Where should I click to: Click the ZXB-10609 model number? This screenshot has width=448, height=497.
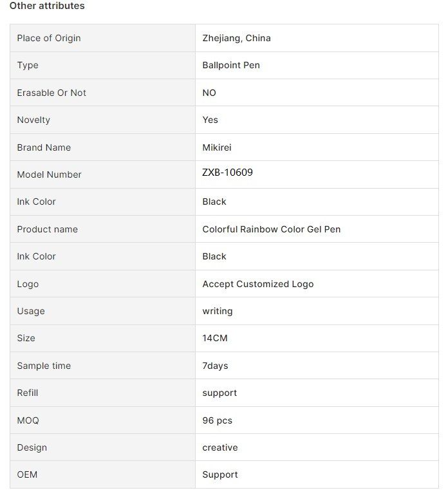227,173
